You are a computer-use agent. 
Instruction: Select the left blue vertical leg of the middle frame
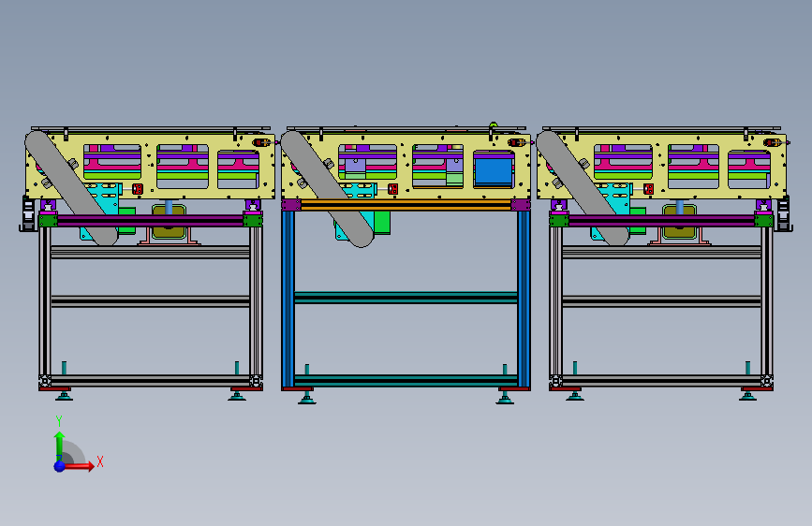pos(288,300)
